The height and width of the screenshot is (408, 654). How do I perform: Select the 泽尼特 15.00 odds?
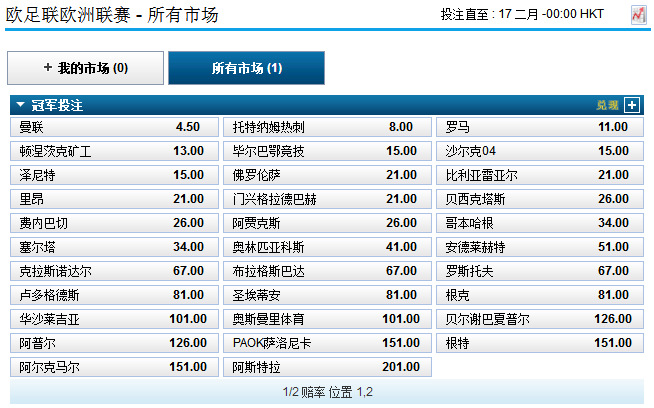pos(114,175)
